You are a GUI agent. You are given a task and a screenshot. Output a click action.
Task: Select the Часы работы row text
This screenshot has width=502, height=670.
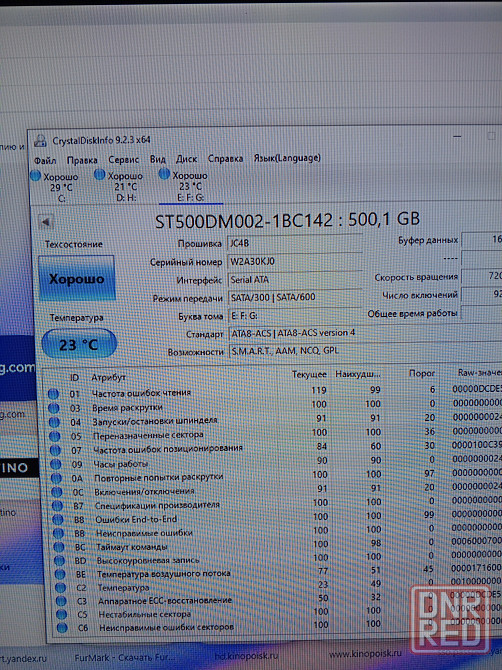click(121, 464)
